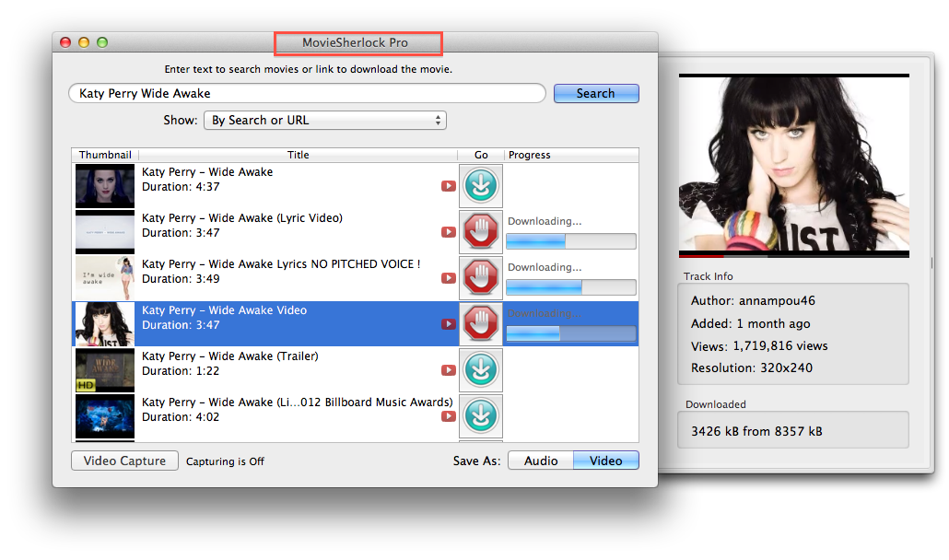The width and height of the screenshot is (949, 560).
Task: Focus the search field with Katy Perry Wide Awake
Action: point(307,93)
